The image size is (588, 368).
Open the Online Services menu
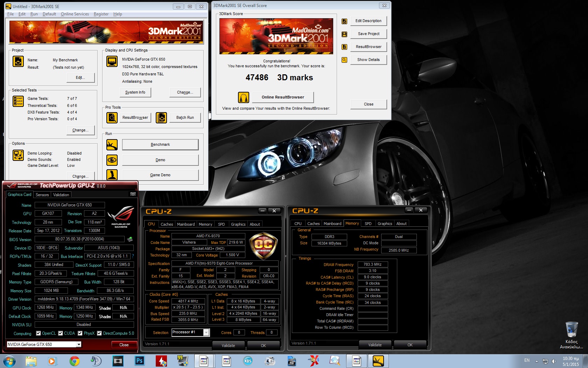pyautogui.click(x=75, y=14)
